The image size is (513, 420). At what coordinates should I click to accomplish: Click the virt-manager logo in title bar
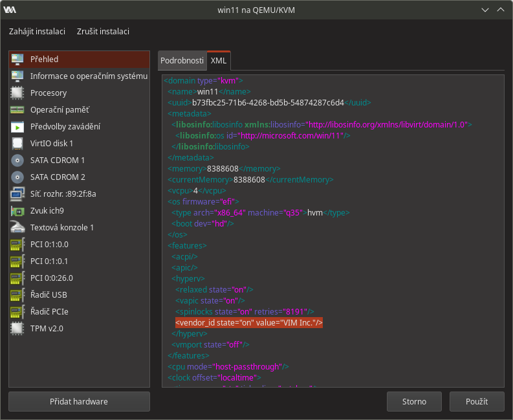click(10, 10)
